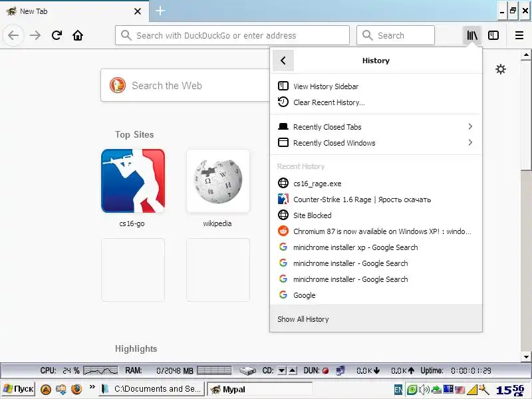Open Recently Closed Windows submenu
Viewport: 532px width, 399px height.
pos(376,142)
